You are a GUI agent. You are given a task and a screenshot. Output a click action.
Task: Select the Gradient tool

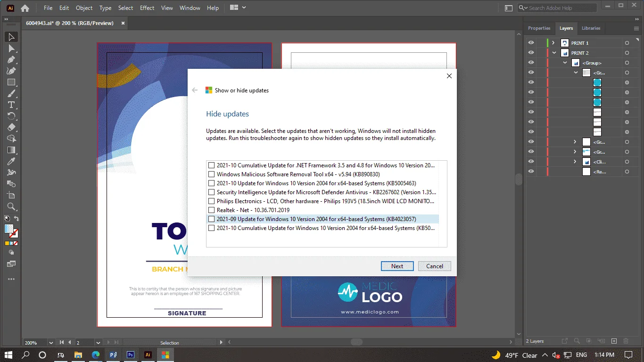(x=12, y=150)
